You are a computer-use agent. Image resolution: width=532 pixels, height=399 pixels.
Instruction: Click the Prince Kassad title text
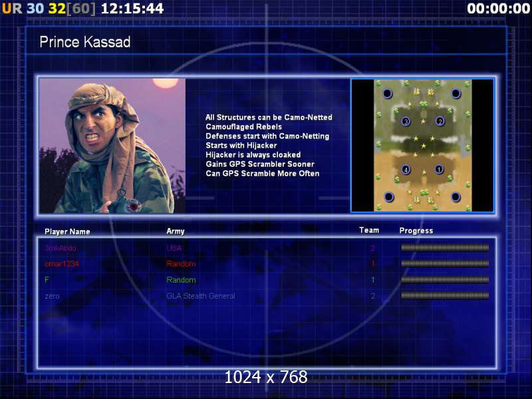[85, 42]
